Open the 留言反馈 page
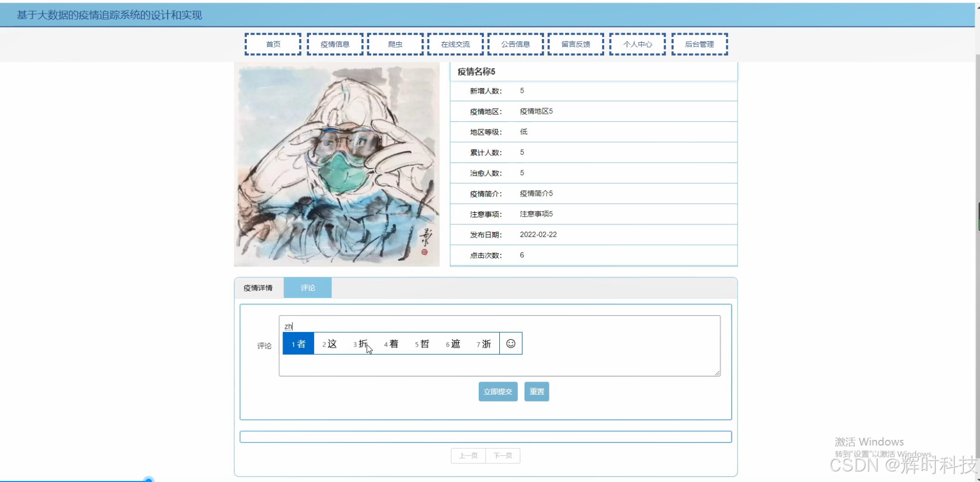 (576, 44)
